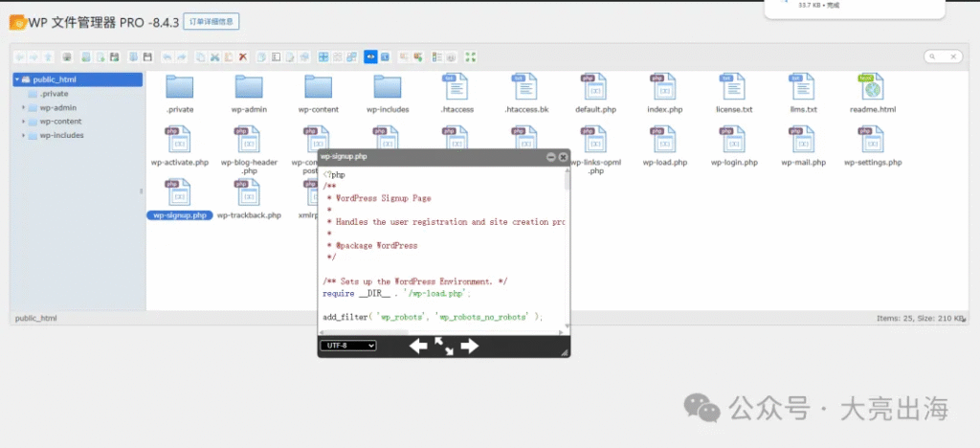Collapse the public_html tree root arrow
980x448 pixels.
tap(17, 80)
